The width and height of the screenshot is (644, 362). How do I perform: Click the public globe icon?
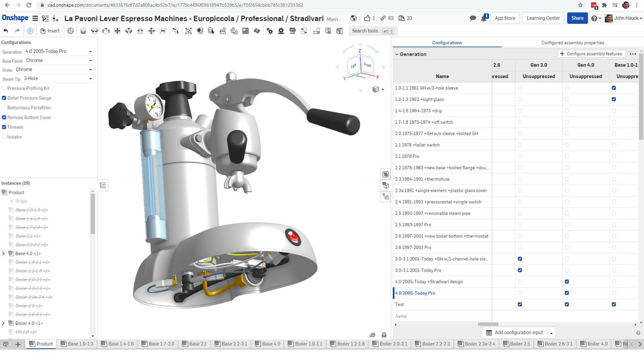pos(354,18)
